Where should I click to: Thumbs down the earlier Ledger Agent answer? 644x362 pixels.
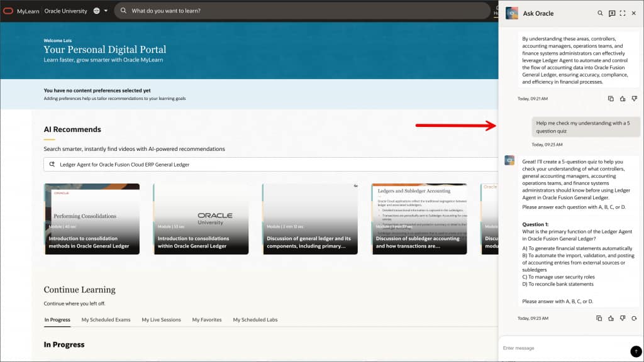pos(634,99)
